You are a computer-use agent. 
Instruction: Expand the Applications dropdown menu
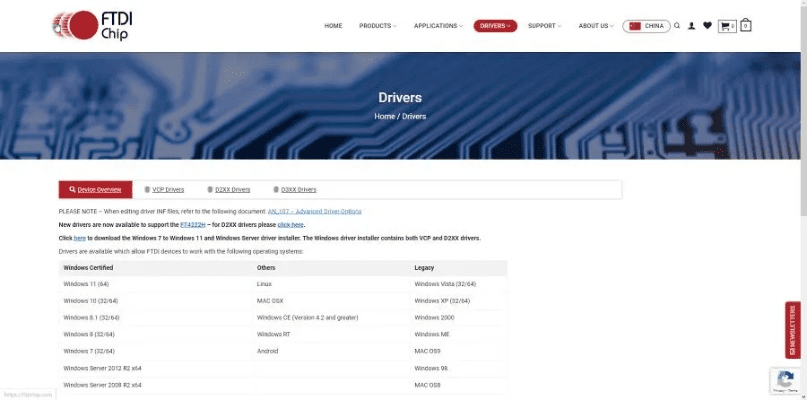pyautogui.click(x=438, y=26)
